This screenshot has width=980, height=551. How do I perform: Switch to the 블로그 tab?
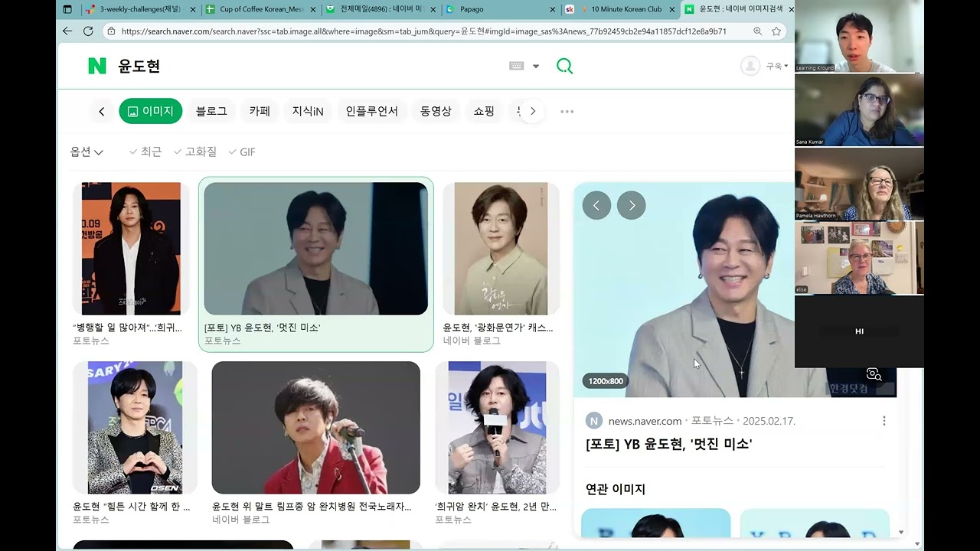[x=211, y=111]
